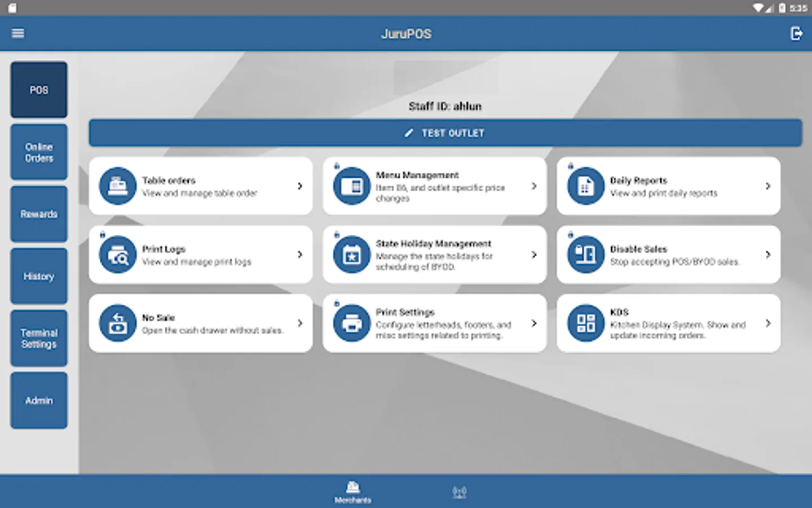Image resolution: width=812 pixels, height=508 pixels.
Task: Click the status bar clock
Action: (798, 8)
